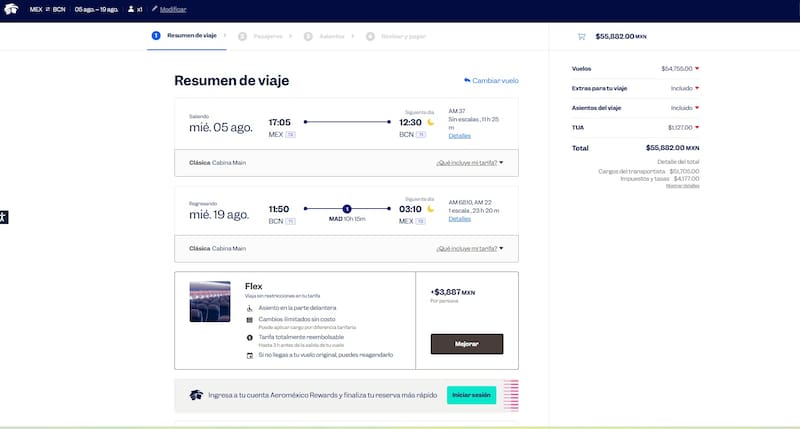Click the Aeromexico Rewards eagle icon
Image resolution: width=800 pixels, height=429 pixels.
coord(196,395)
